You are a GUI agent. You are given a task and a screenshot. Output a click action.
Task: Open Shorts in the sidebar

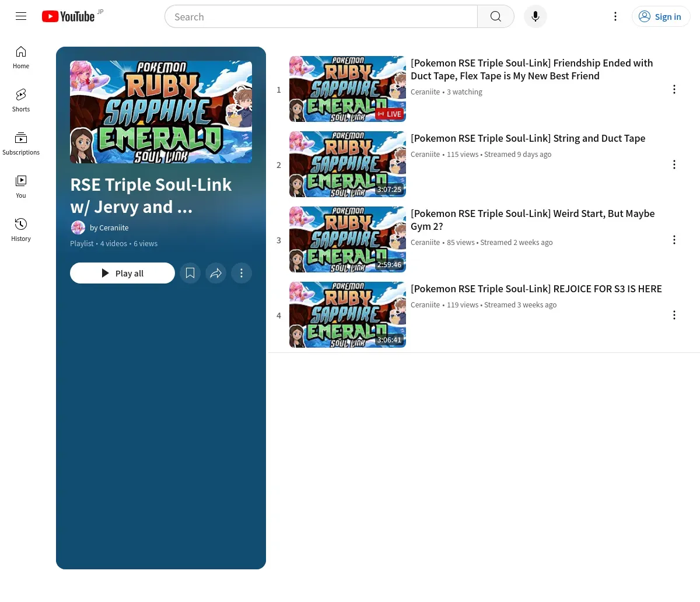[x=21, y=100]
